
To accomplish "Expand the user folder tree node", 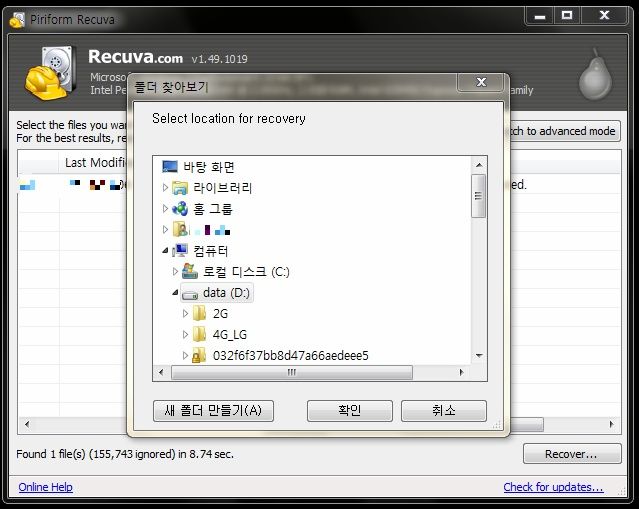I will tap(165, 229).
